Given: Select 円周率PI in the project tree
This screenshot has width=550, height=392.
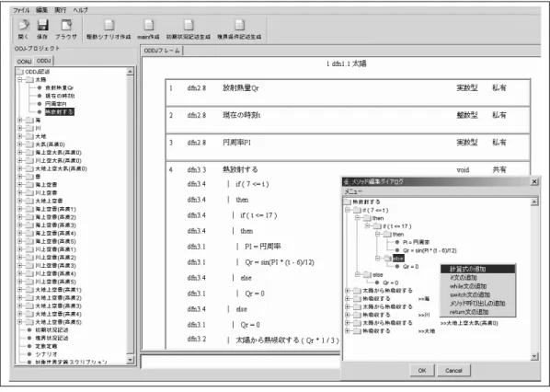Looking at the screenshot, I should 56,104.
